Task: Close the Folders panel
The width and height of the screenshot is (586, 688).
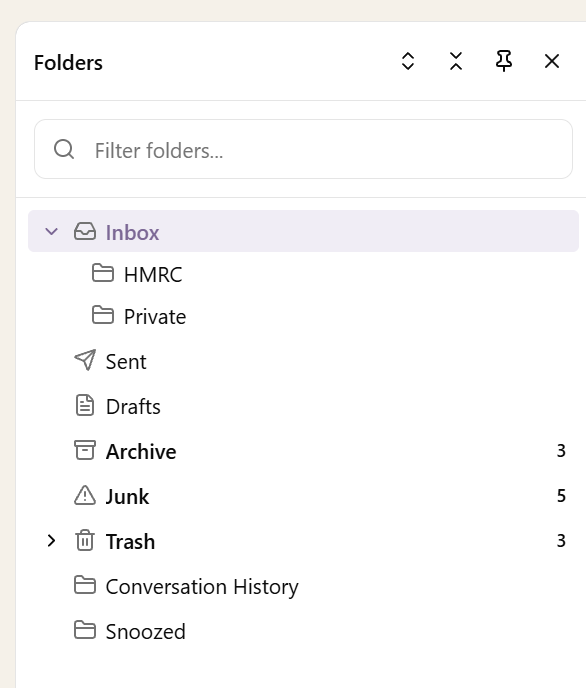Action: tap(551, 61)
